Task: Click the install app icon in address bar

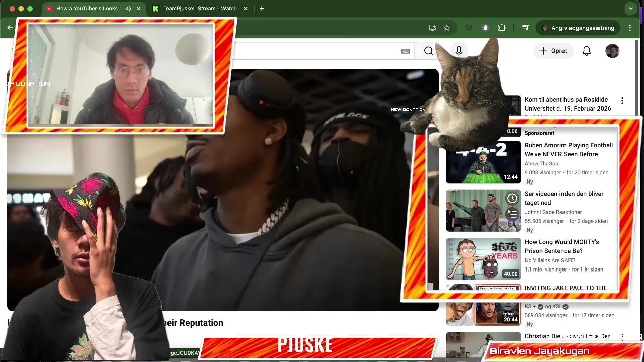Action: tap(432, 28)
